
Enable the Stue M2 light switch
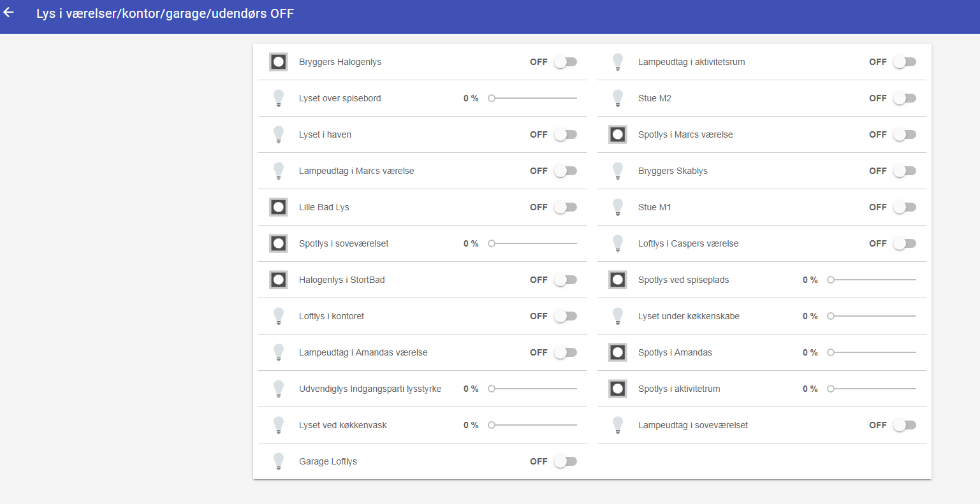pyautogui.click(x=904, y=98)
